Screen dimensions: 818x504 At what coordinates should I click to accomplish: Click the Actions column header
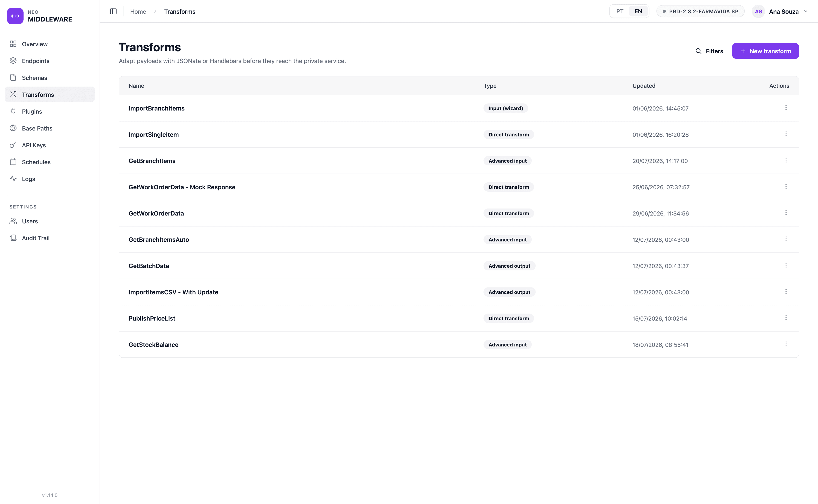point(779,86)
